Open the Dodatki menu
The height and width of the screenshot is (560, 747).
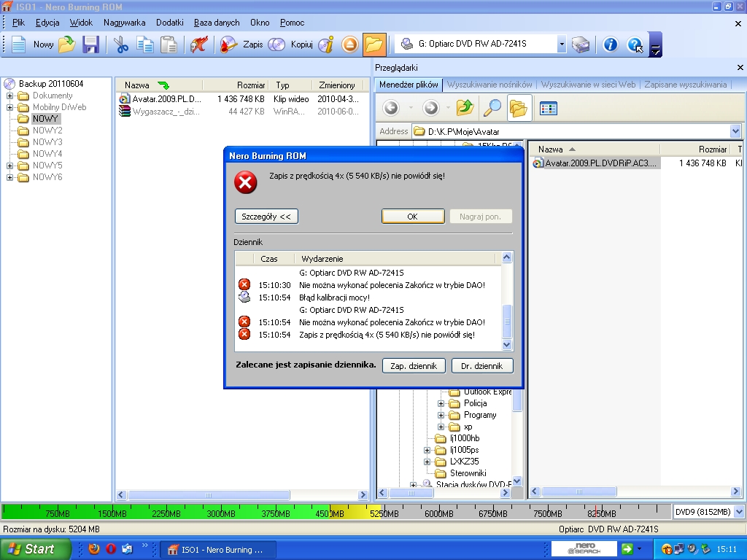tap(169, 23)
